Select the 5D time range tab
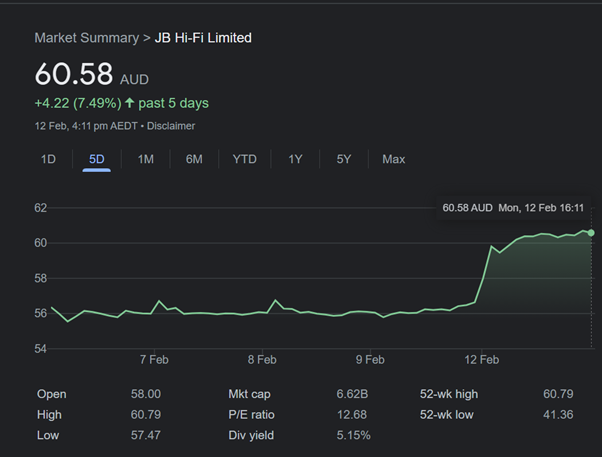 (96, 159)
